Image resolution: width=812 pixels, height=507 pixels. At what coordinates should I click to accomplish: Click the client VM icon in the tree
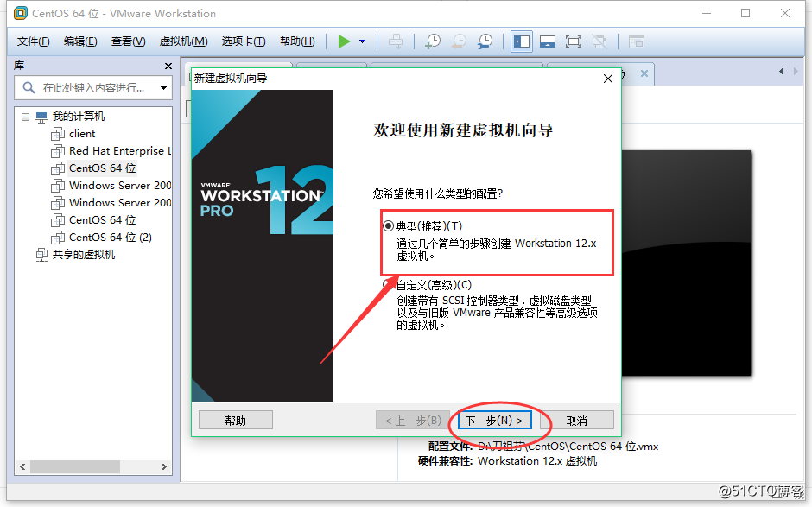click(58, 134)
